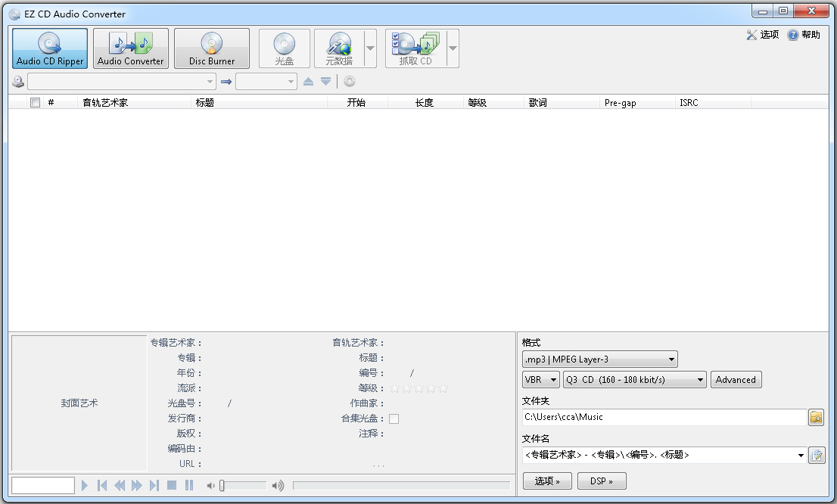Click the output folder path field
Viewport: 837px width, 504px height.
(664, 417)
